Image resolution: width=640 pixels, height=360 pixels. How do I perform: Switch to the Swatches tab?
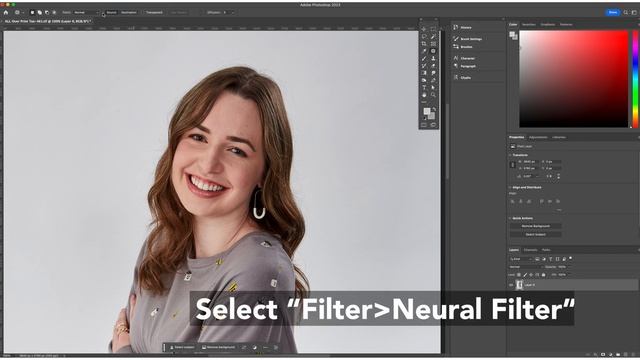pyautogui.click(x=529, y=24)
